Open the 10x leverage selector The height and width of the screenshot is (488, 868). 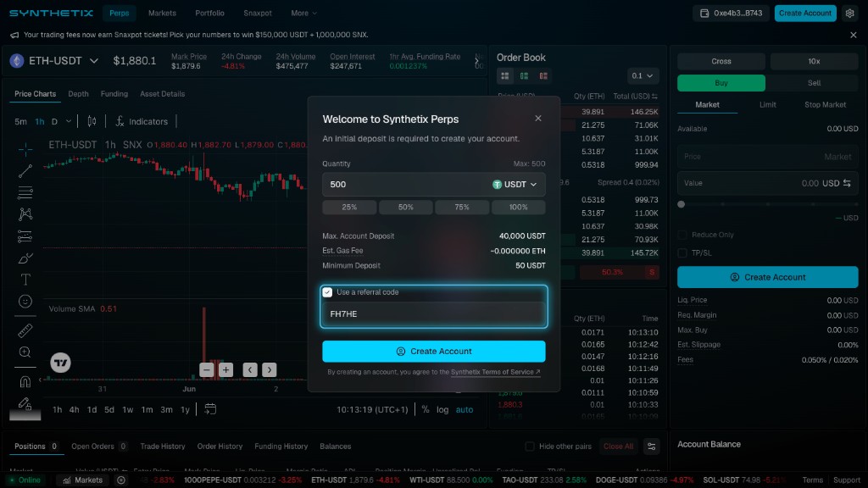[814, 61]
